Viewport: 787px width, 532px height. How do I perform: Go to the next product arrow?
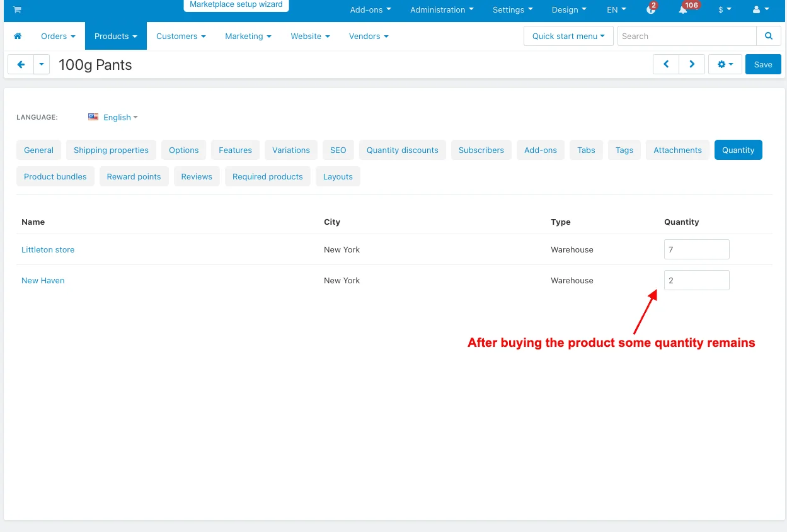tap(692, 64)
